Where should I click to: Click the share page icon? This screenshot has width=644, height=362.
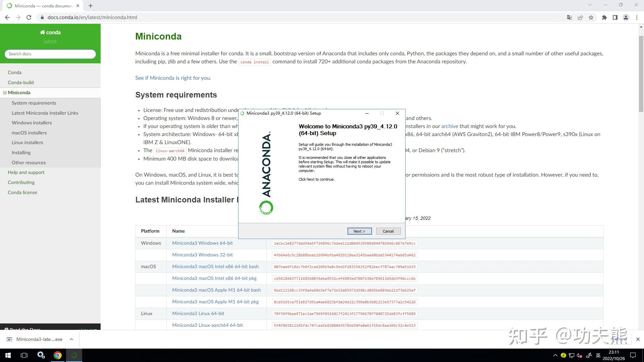pyautogui.click(x=580, y=17)
